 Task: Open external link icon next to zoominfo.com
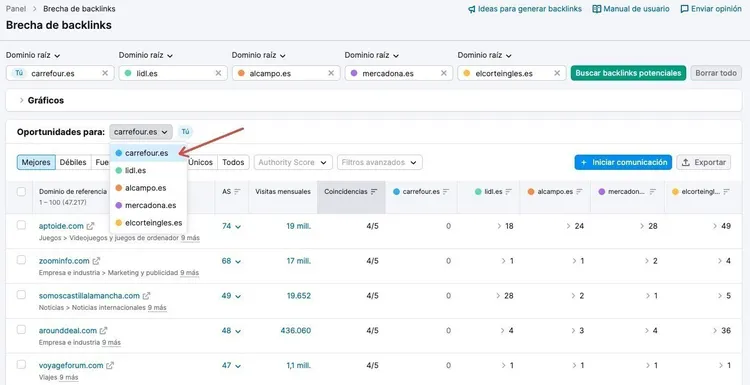coord(96,261)
